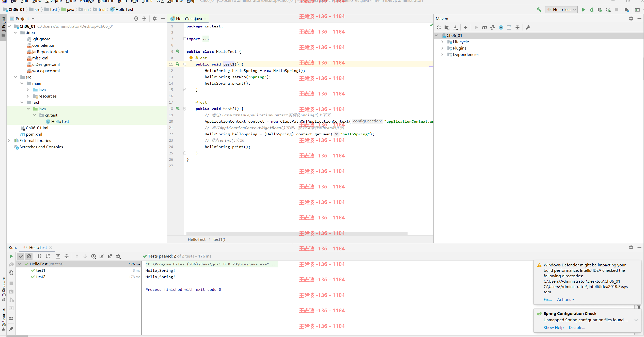Select workspace.xml in project tree

tap(46, 71)
